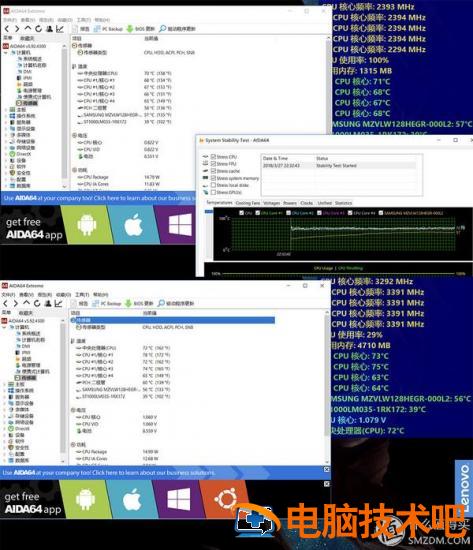The image size is (473, 550).
Task: Click the up-level arrow in upper AIDA64 toolbar
Action: (27, 29)
